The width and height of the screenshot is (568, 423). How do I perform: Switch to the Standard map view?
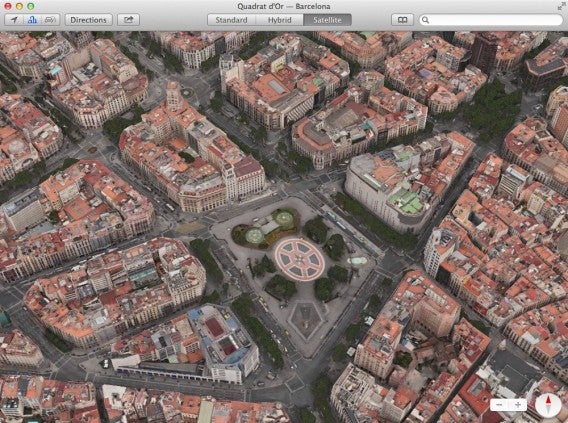point(231,20)
